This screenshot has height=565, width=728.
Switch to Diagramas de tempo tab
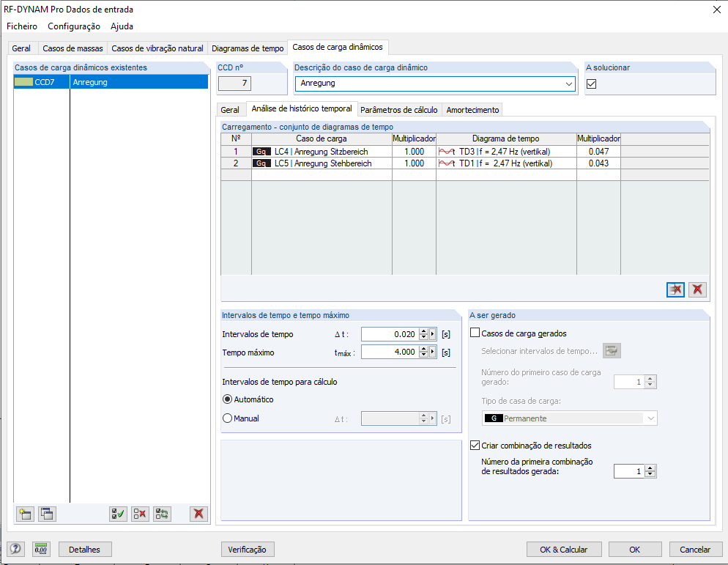[x=248, y=48]
